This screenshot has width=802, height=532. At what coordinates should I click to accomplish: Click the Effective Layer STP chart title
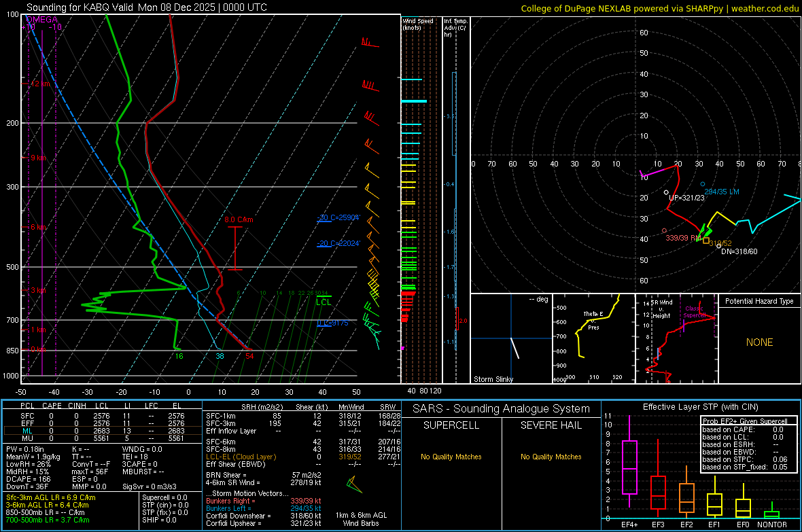coord(700,407)
